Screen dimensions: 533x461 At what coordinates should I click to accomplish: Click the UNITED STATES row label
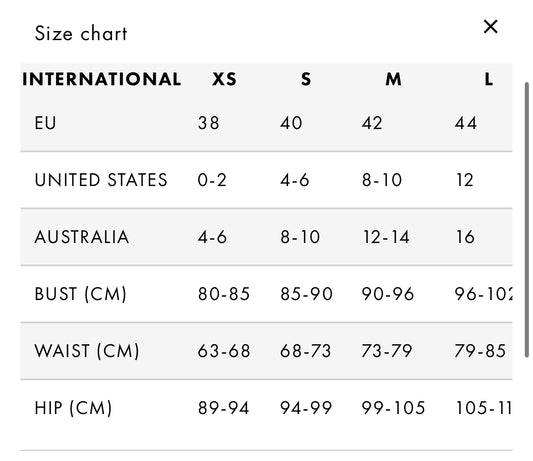[x=101, y=180]
